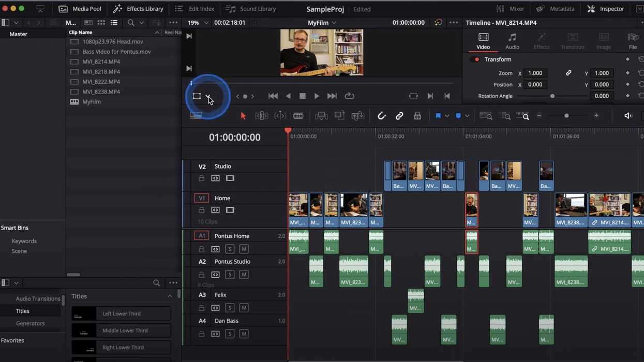Click the Flag icon in the timeline toolbar

438,116
